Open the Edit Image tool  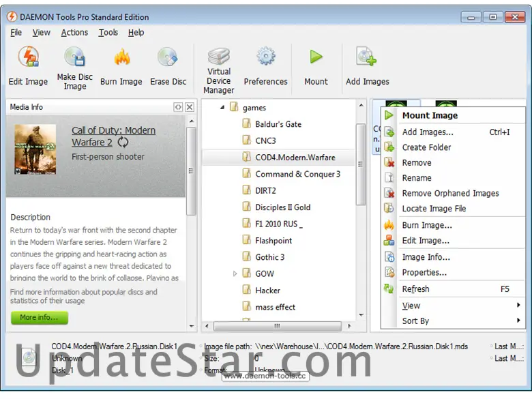[x=28, y=66]
